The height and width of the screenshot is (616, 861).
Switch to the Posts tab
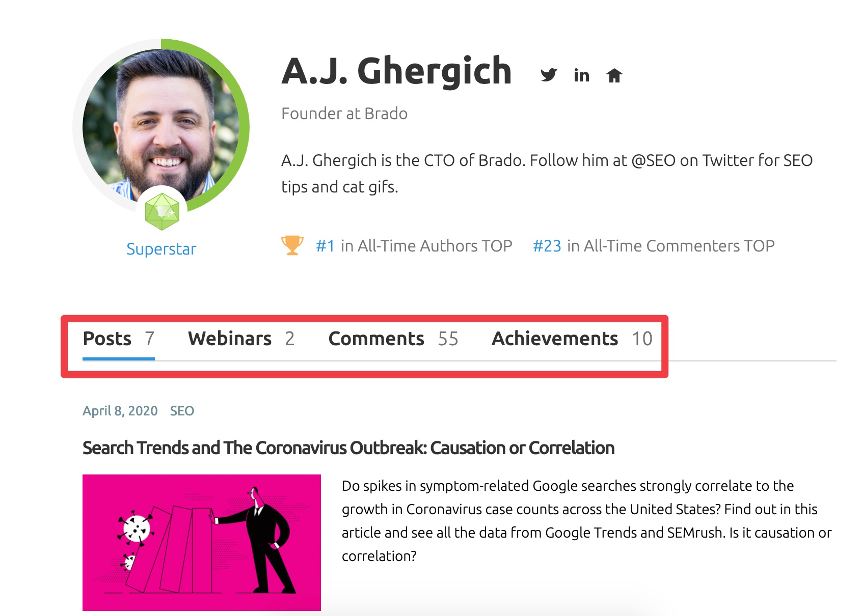[118, 339]
